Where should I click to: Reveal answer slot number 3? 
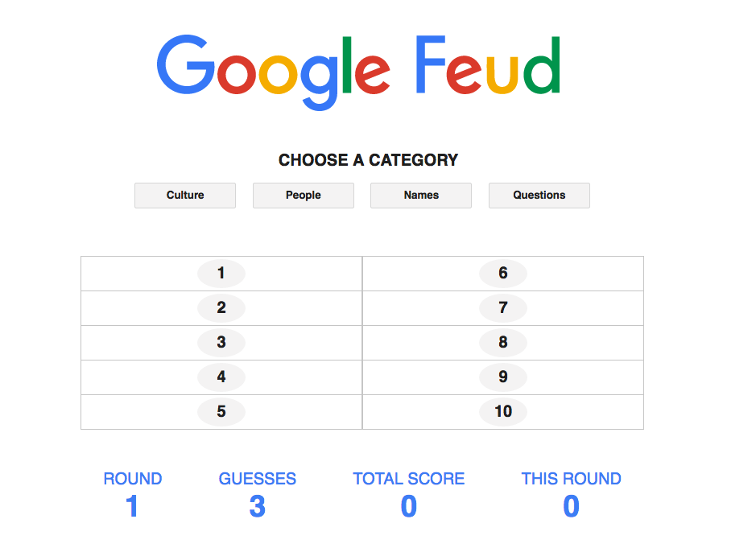pos(221,342)
